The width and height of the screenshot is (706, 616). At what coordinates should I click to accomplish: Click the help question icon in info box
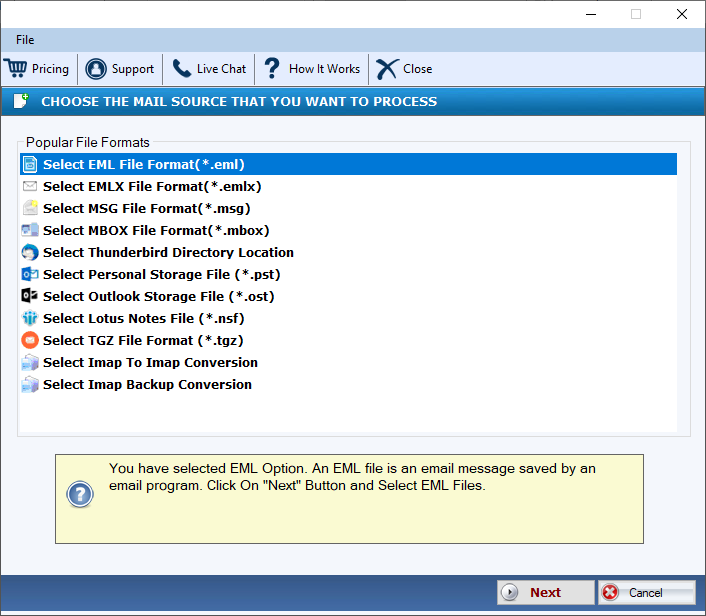click(x=80, y=494)
